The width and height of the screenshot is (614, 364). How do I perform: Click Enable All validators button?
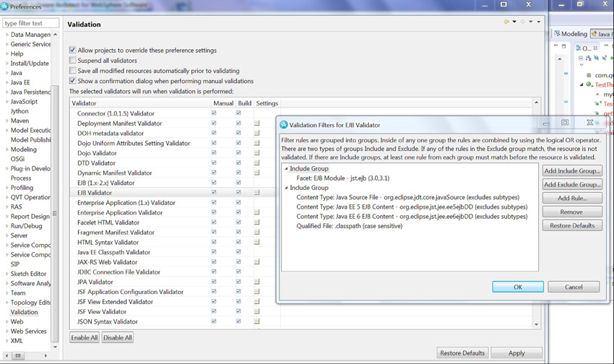tap(85, 337)
